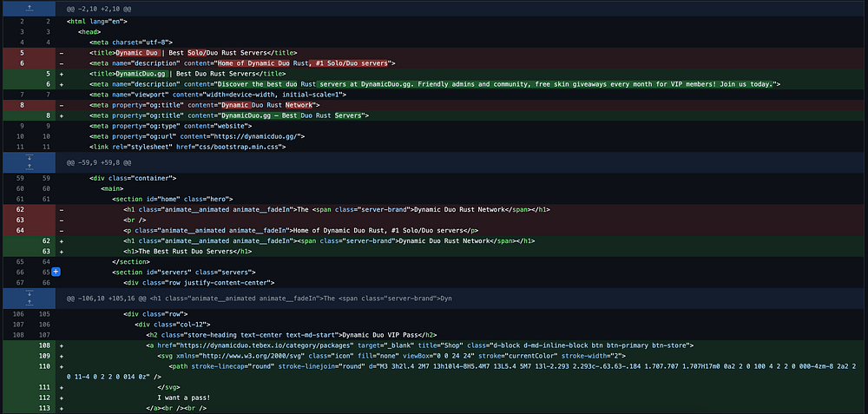Click deleted line number 63
868x414 pixels.
(x=21, y=220)
